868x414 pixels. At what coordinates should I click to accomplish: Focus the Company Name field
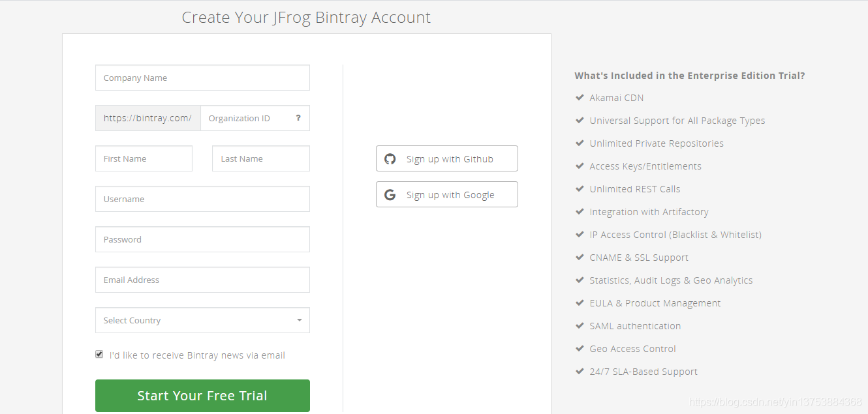pos(202,78)
